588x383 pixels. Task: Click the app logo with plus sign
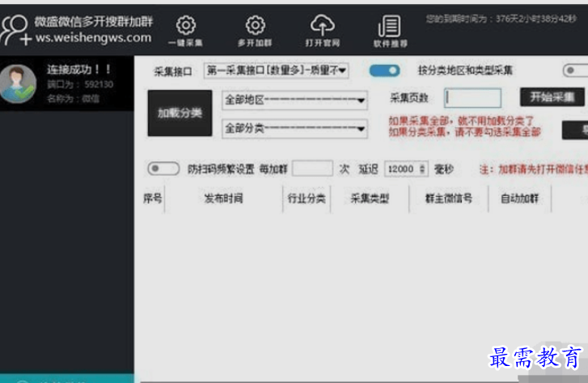15,30
